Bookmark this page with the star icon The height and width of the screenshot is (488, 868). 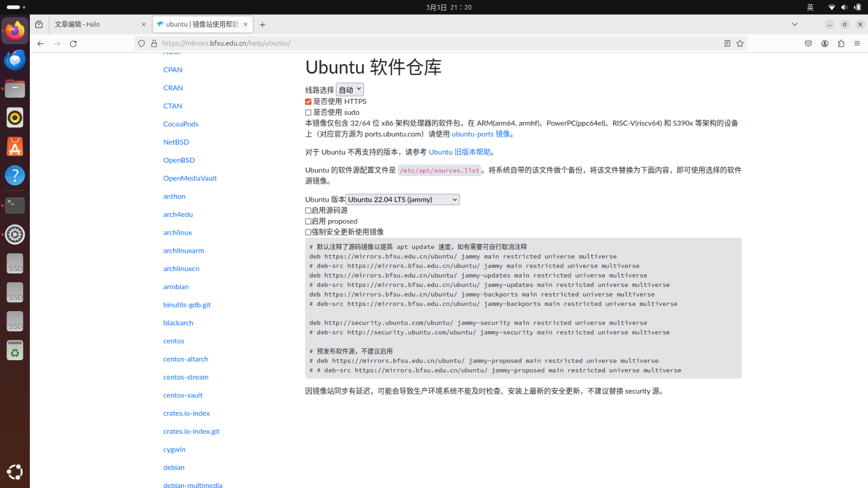[740, 43]
